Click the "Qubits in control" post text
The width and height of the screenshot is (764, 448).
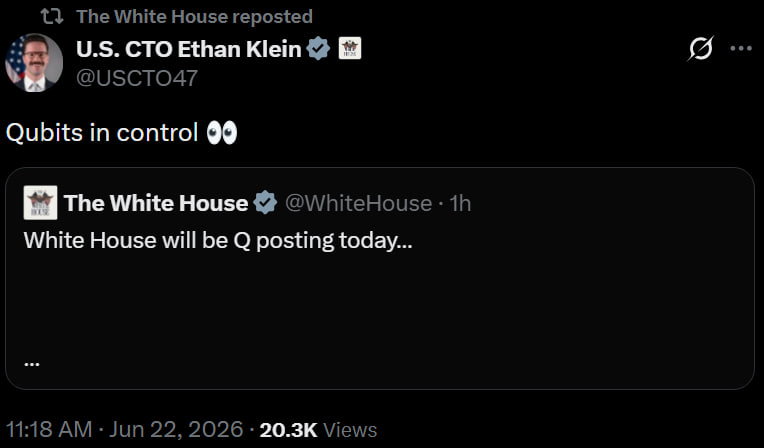(102, 133)
